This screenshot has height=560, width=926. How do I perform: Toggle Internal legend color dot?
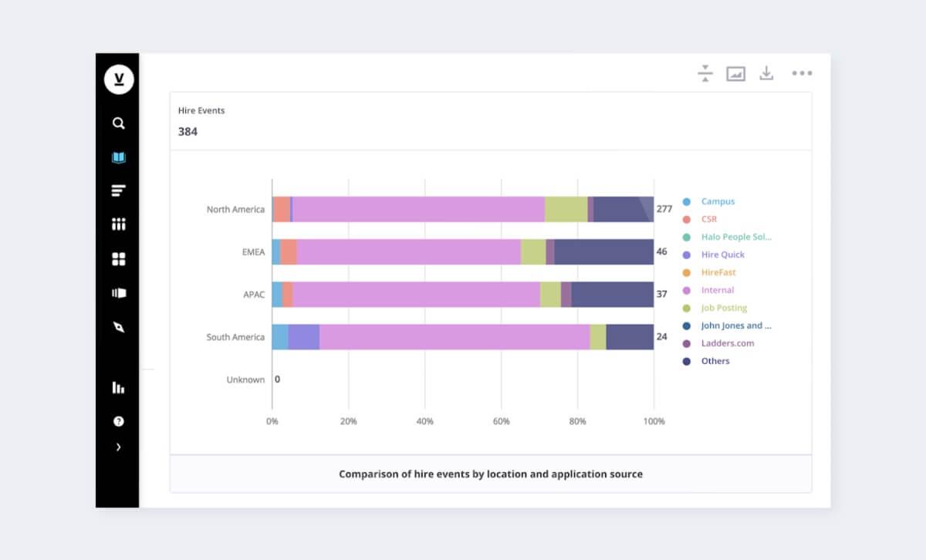687,291
